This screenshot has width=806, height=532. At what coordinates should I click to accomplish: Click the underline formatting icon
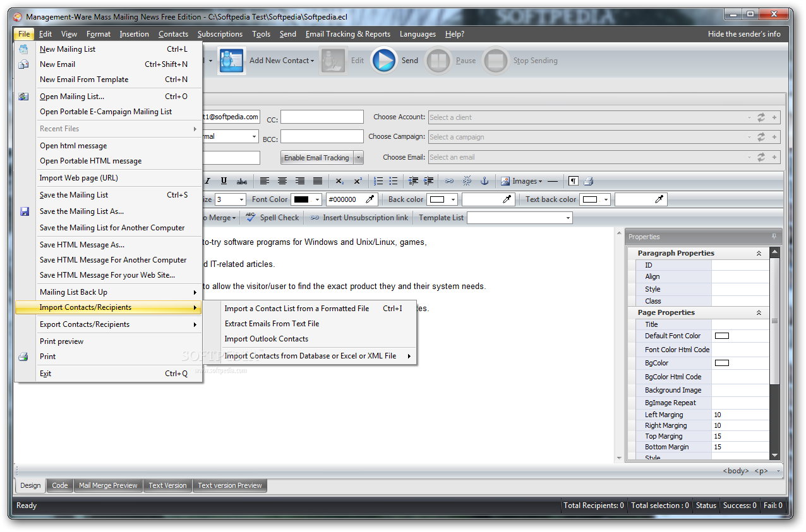coord(224,181)
